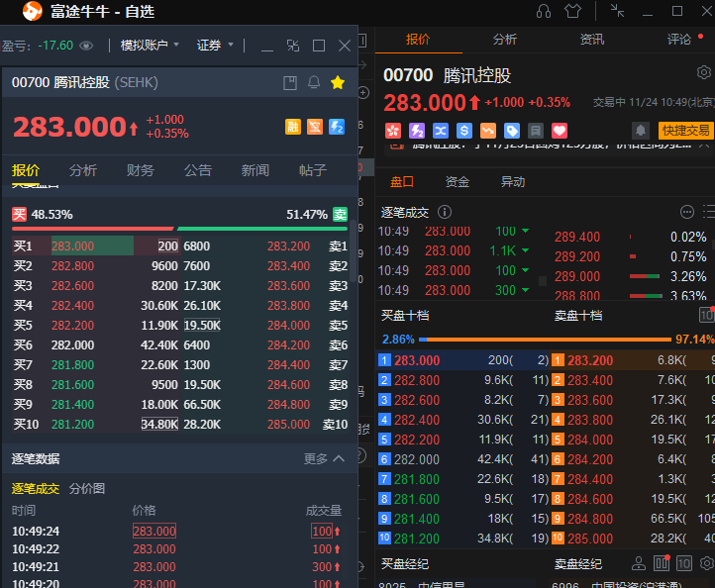Toggle the yellow favorite star for 腾讯控股
The image size is (715, 588).
pyautogui.click(x=338, y=82)
